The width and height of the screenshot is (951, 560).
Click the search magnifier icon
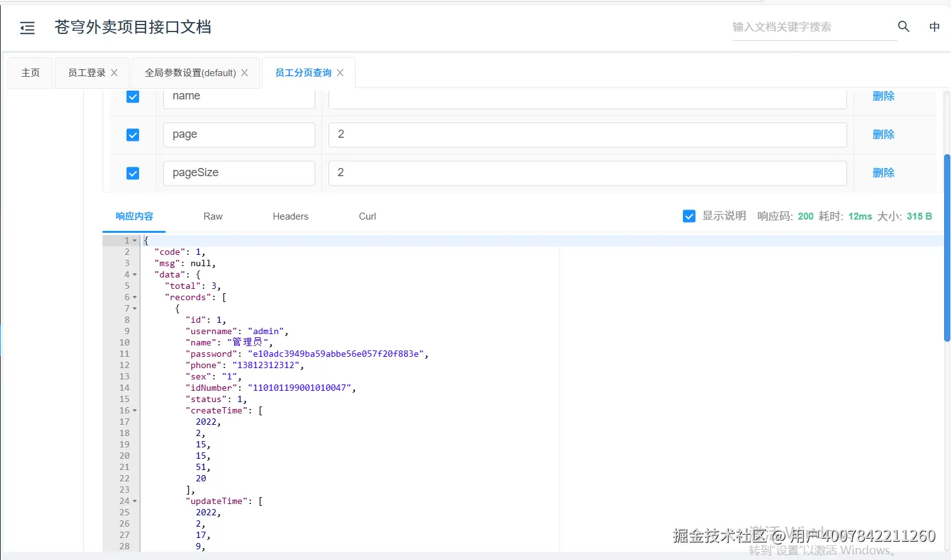[x=903, y=26]
